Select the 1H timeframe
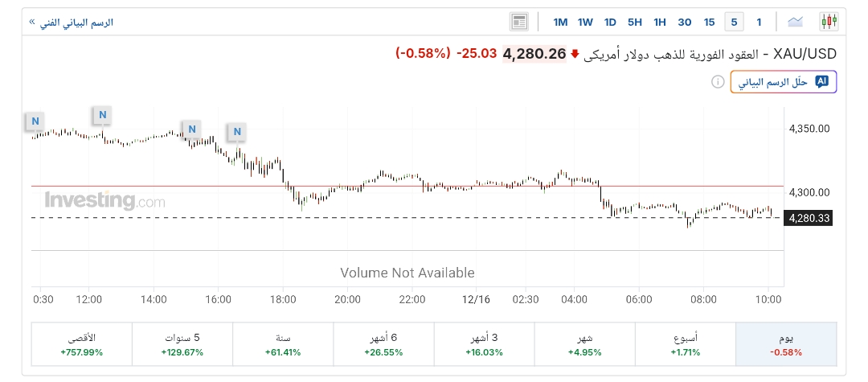The image size is (868, 382). click(x=660, y=22)
